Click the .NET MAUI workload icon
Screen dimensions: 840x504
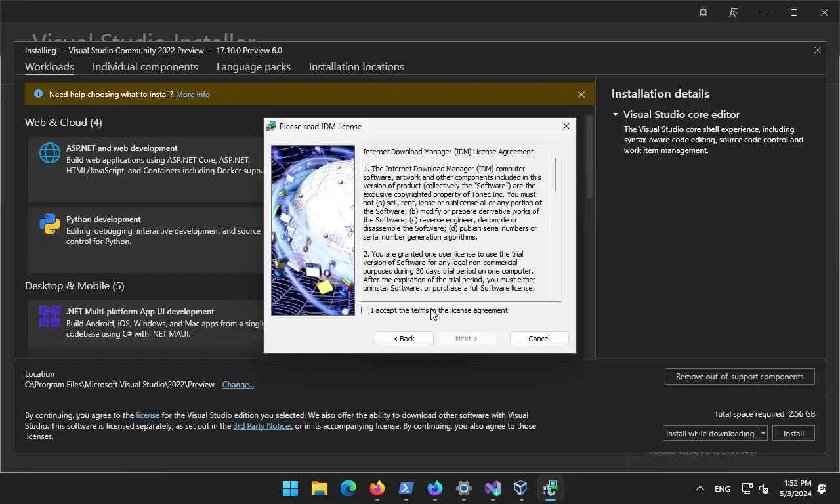(x=50, y=316)
